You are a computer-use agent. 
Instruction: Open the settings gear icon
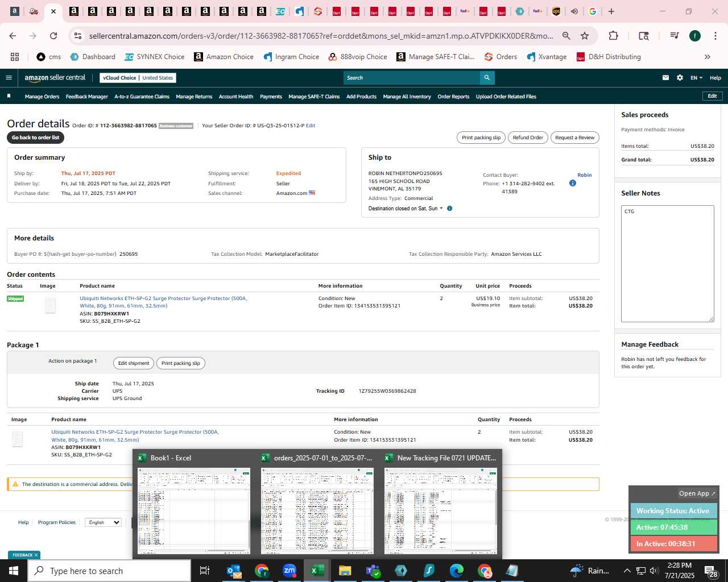[x=680, y=78]
